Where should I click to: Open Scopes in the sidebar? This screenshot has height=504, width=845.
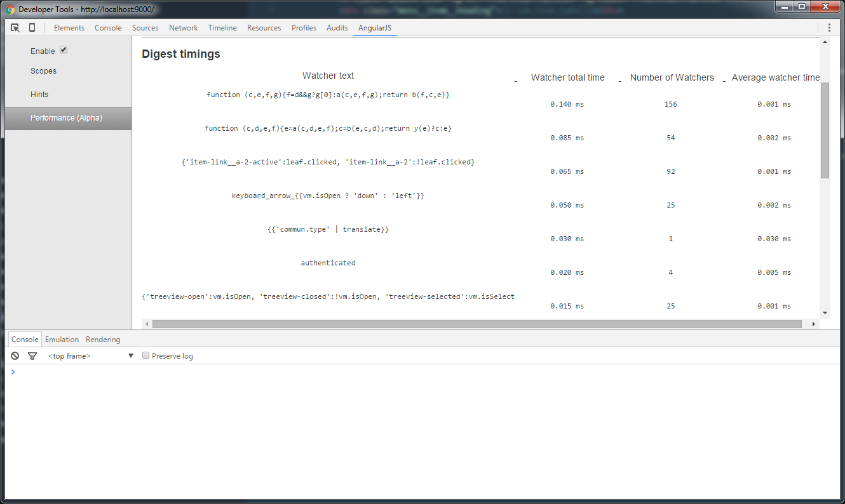69,71
